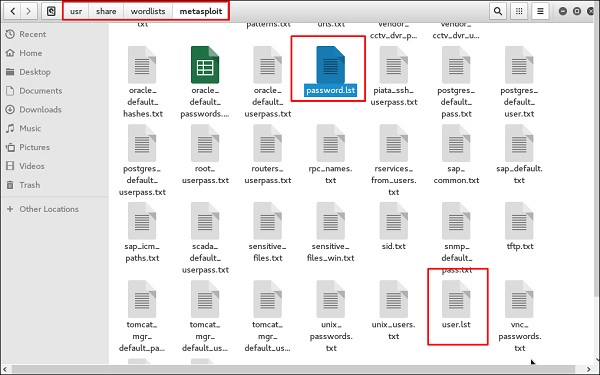The height and width of the screenshot is (375, 600).
Task: Select tftp.txt file icon
Action: (x=519, y=221)
